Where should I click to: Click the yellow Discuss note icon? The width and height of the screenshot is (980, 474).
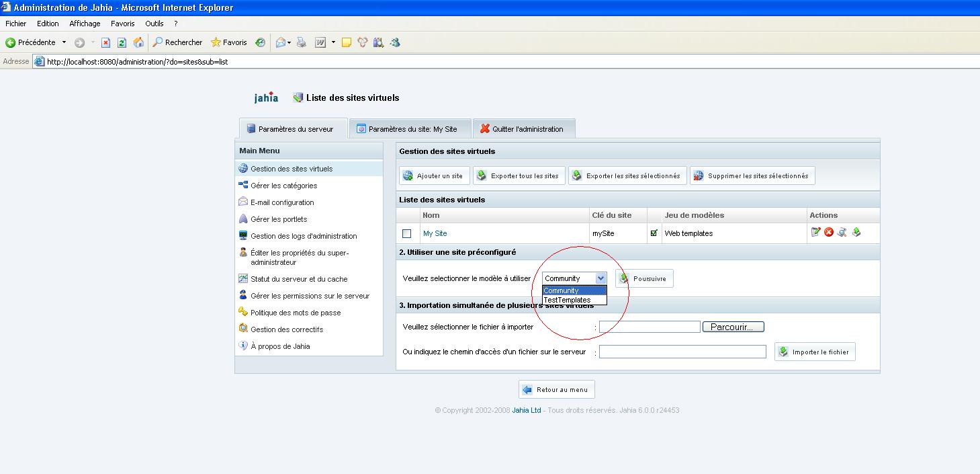click(x=347, y=42)
